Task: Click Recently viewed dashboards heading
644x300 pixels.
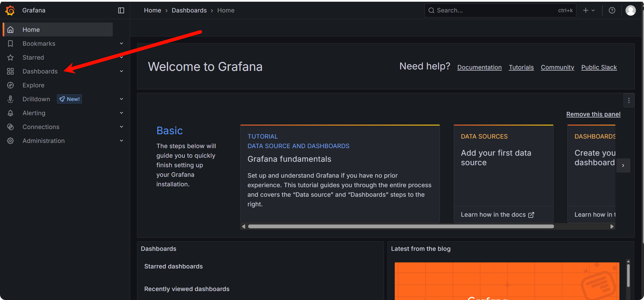Action: pos(187,289)
